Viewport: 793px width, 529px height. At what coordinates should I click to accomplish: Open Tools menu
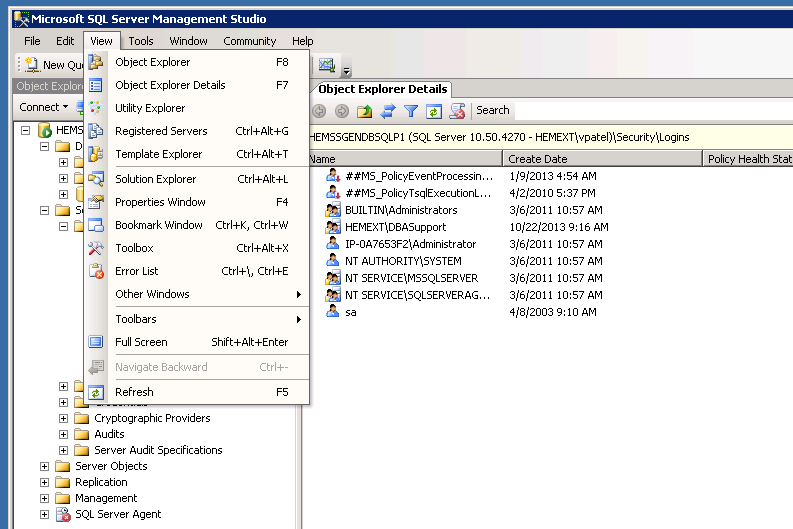[141, 41]
